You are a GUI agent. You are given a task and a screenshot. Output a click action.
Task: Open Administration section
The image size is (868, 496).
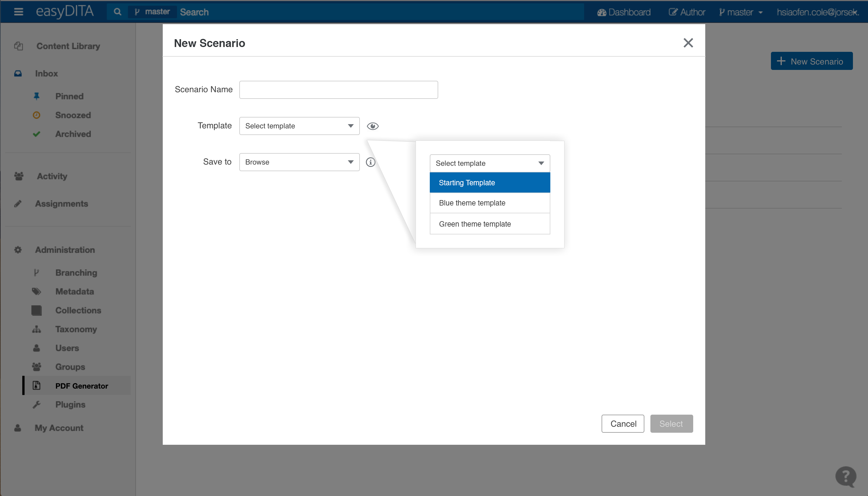(65, 250)
